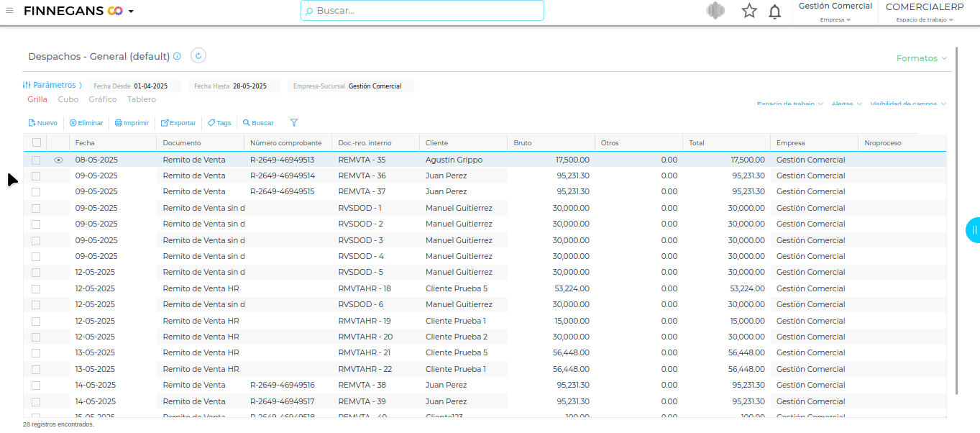The width and height of the screenshot is (980, 433).
Task: Sort by the Número comprobante column header
Action: pos(288,142)
